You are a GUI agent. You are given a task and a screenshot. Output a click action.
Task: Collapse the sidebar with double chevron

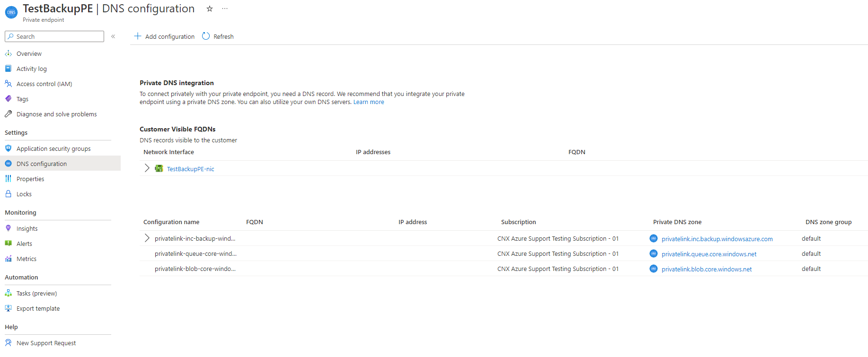[x=113, y=36]
